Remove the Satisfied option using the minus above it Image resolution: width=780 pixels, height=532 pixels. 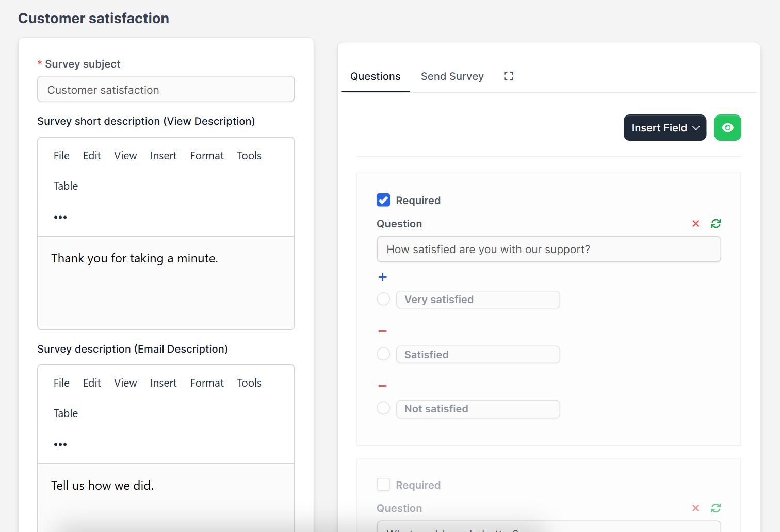(x=383, y=331)
